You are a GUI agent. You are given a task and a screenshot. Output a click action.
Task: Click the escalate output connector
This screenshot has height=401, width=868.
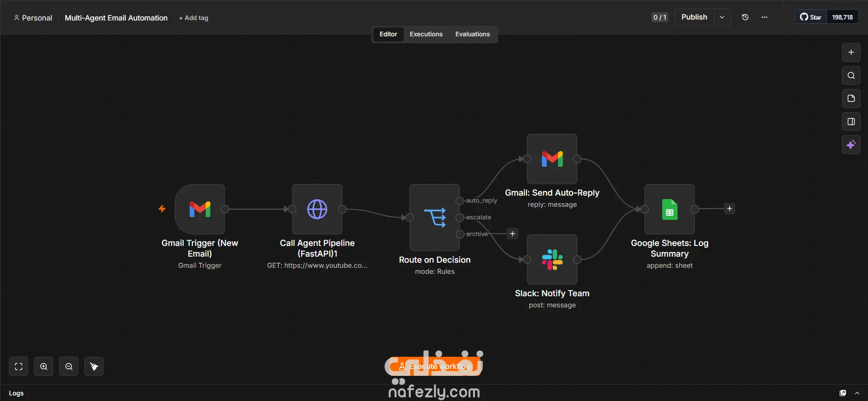pos(460,217)
